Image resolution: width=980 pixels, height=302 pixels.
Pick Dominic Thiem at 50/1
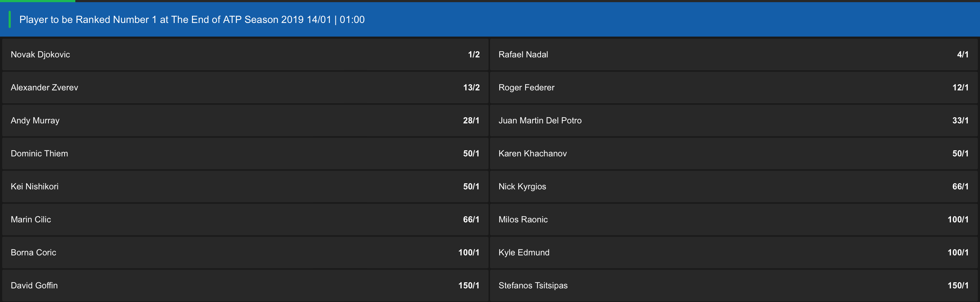coord(245,154)
